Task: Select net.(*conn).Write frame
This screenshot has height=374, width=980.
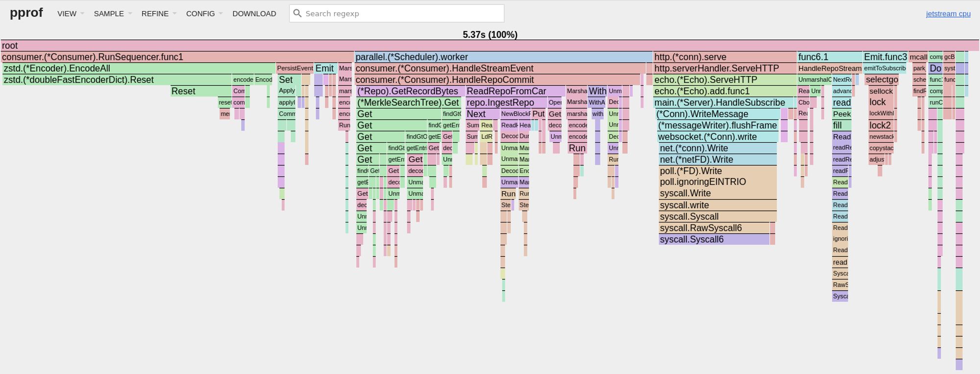Action: point(718,148)
